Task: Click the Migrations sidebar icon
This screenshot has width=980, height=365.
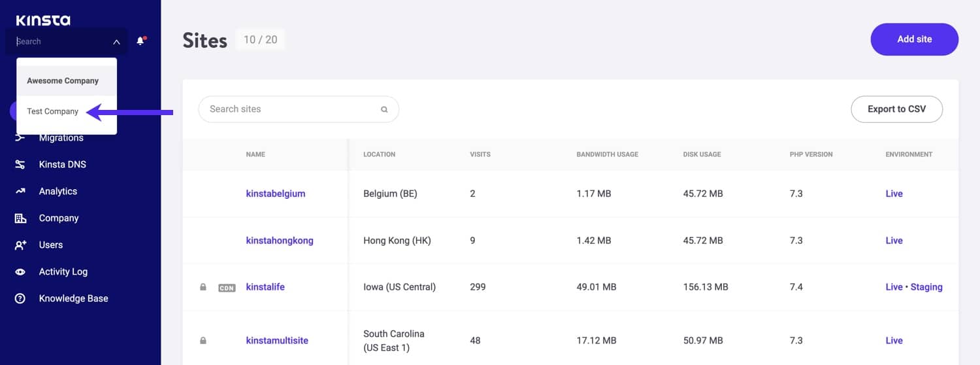Action: (x=20, y=137)
